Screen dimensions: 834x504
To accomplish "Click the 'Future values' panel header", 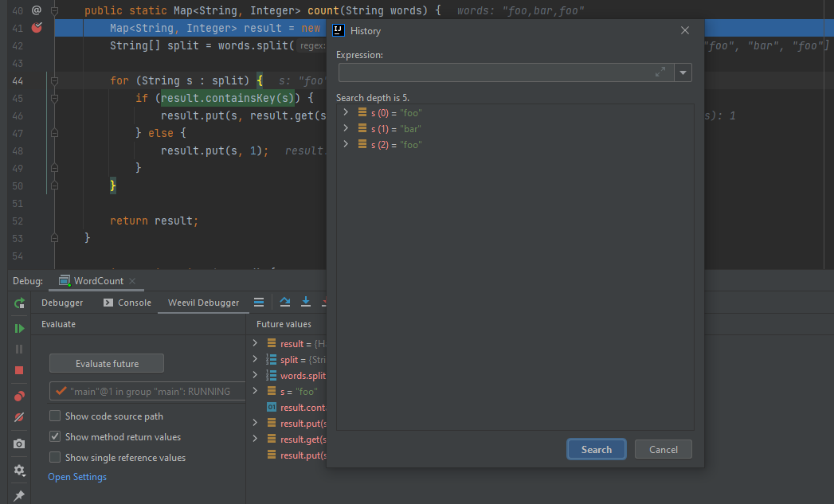I will click(x=284, y=324).
